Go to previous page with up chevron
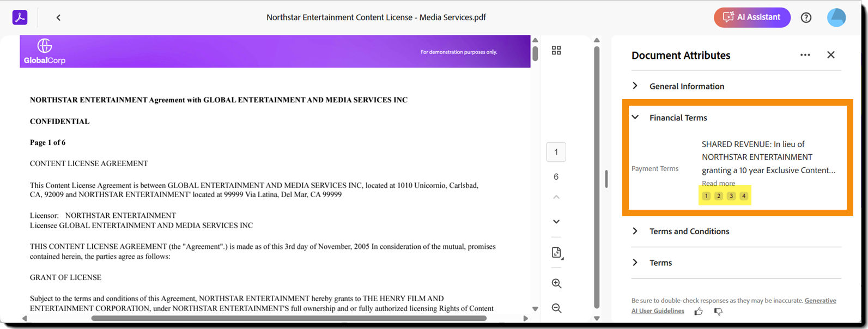The image size is (868, 329). click(556, 197)
